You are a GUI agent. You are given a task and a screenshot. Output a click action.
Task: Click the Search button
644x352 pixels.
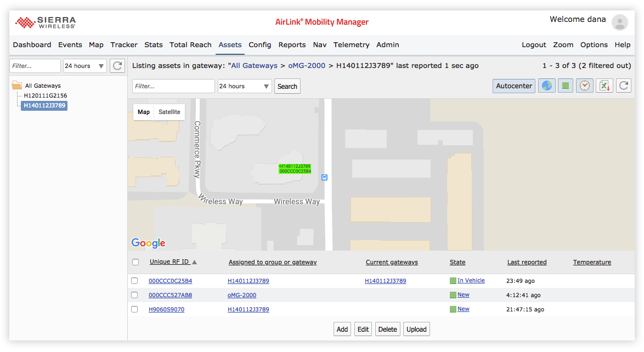(287, 86)
